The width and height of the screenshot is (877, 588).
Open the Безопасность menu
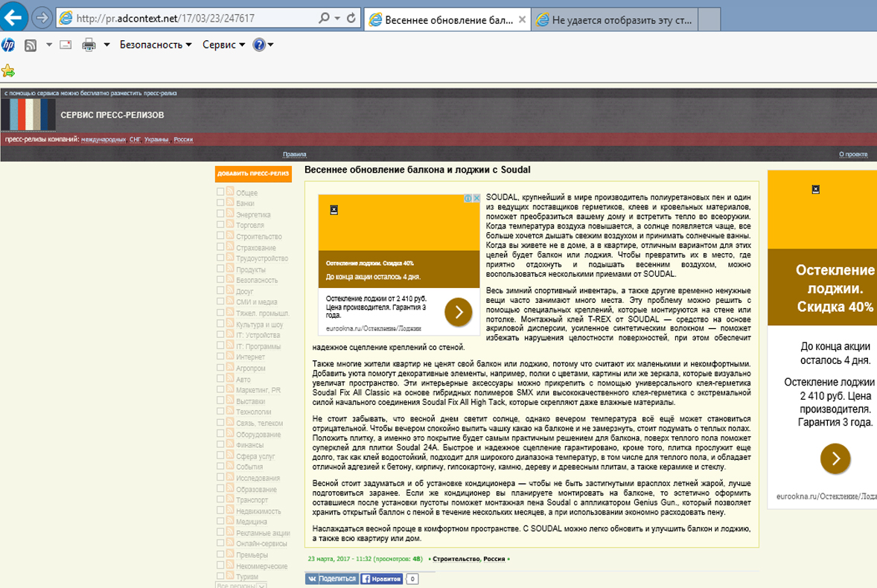[x=156, y=45]
